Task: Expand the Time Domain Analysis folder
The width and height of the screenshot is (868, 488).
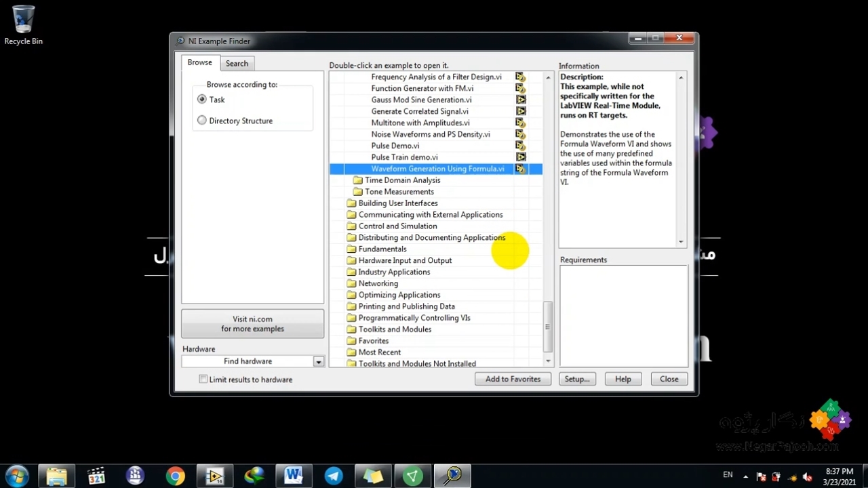Action: click(x=402, y=180)
